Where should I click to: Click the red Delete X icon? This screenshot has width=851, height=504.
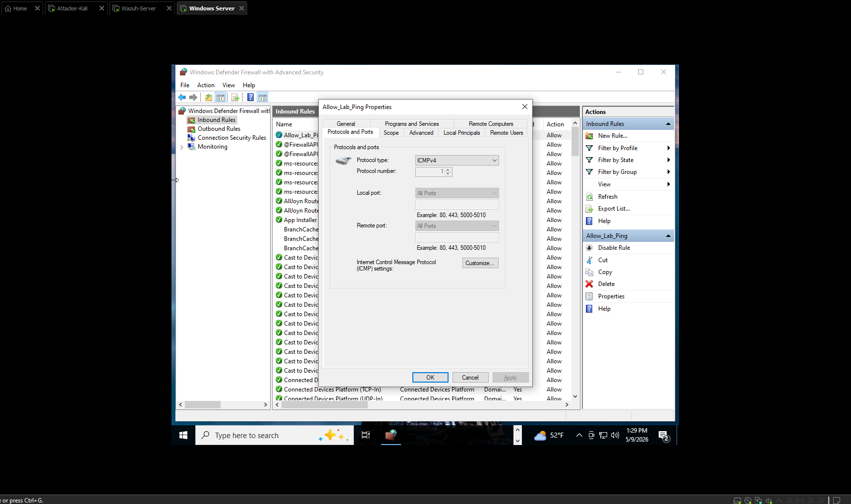[x=589, y=284]
